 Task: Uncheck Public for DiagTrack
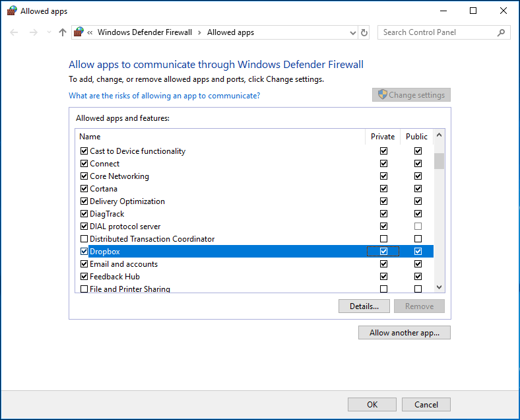tap(418, 214)
